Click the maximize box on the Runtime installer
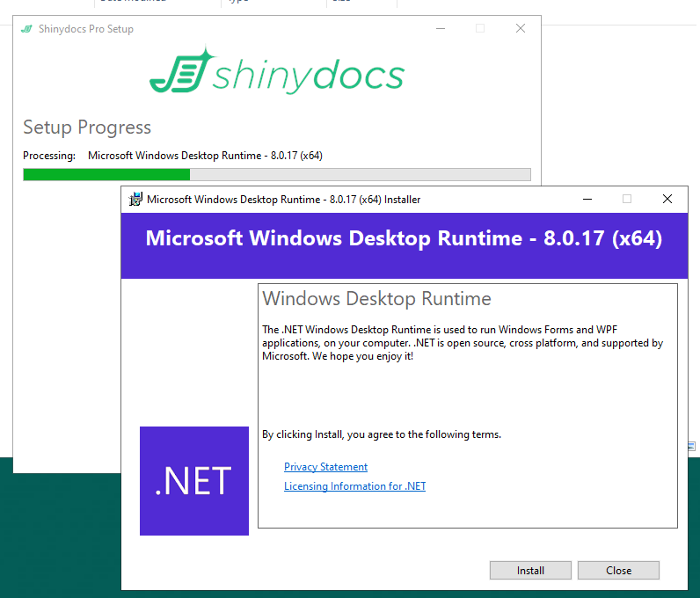The width and height of the screenshot is (700, 598). 627,200
